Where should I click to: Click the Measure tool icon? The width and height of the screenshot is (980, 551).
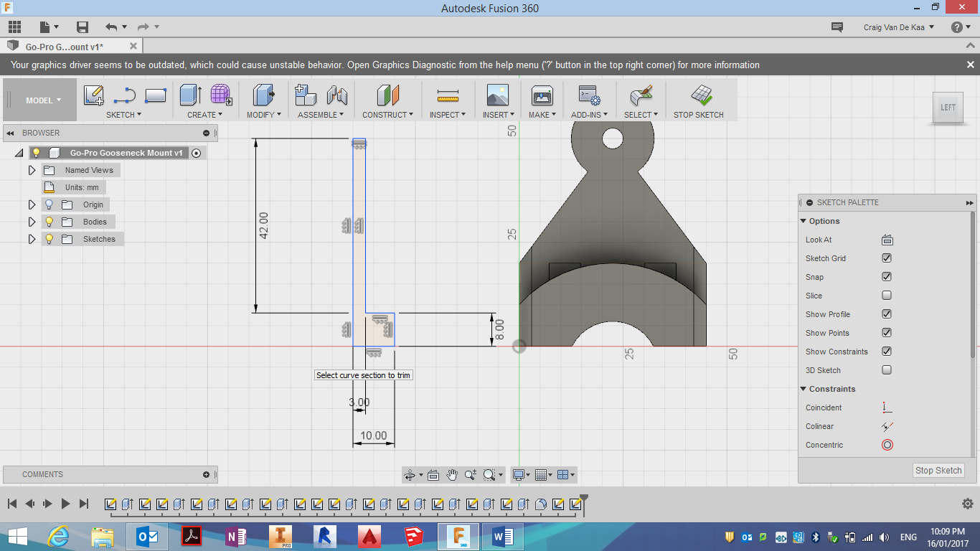pyautogui.click(x=448, y=96)
